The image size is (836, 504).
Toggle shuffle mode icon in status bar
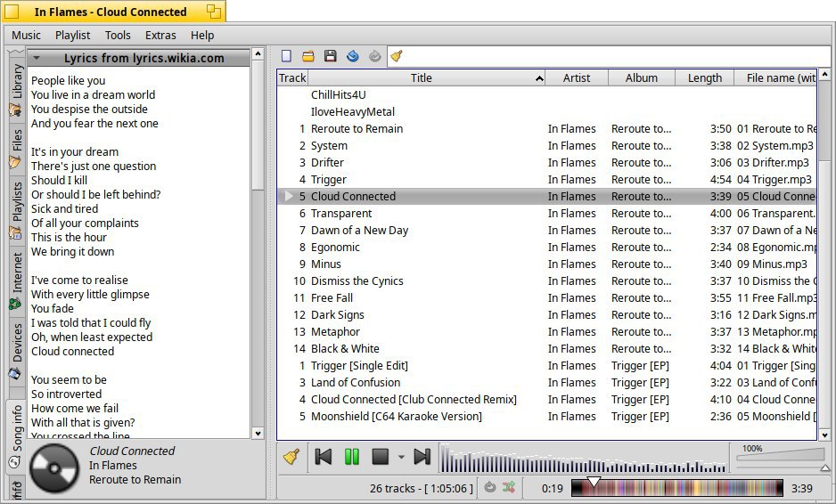[x=509, y=487]
